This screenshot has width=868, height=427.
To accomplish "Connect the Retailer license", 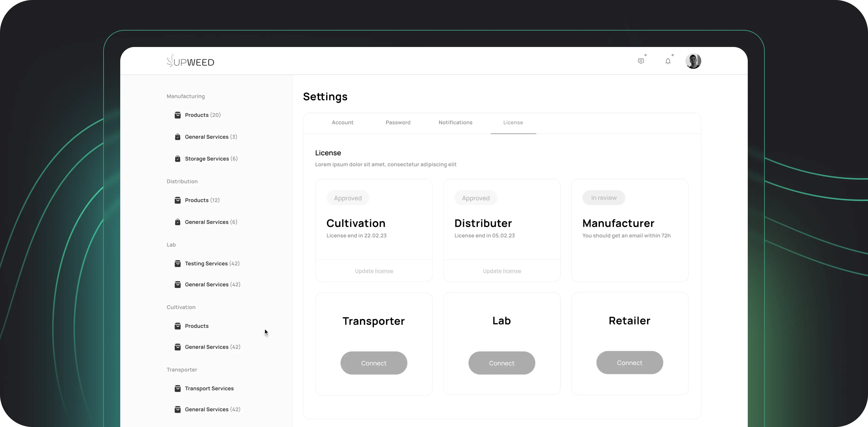I will (x=629, y=363).
